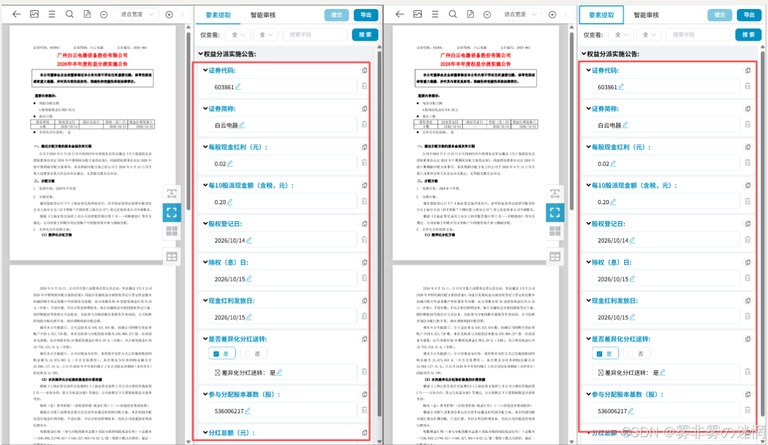Click the 搜索 button in right panel
Image resolution: width=768 pixels, height=445 pixels.
click(x=748, y=35)
